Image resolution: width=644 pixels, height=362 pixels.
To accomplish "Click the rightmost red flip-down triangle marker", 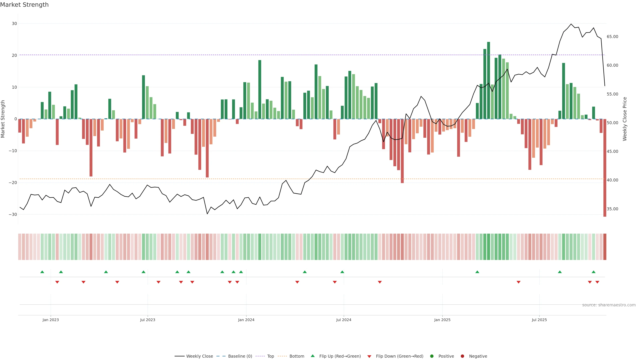I will point(597,282).
